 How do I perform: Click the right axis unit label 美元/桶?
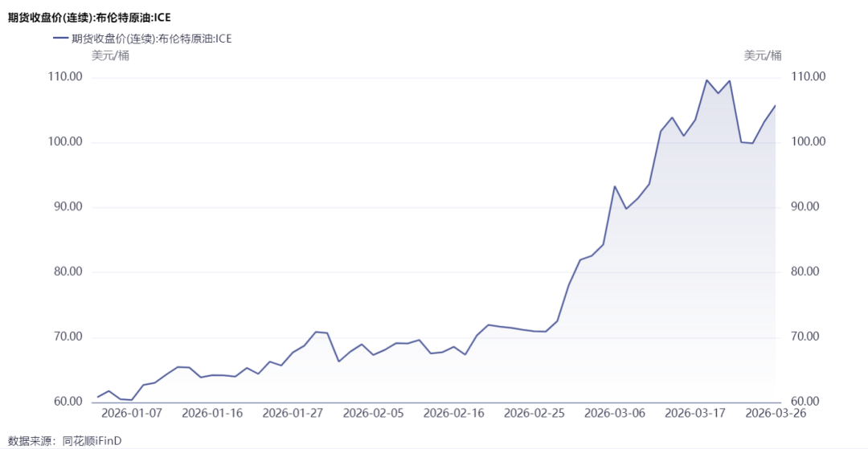(x=763, y=55)
